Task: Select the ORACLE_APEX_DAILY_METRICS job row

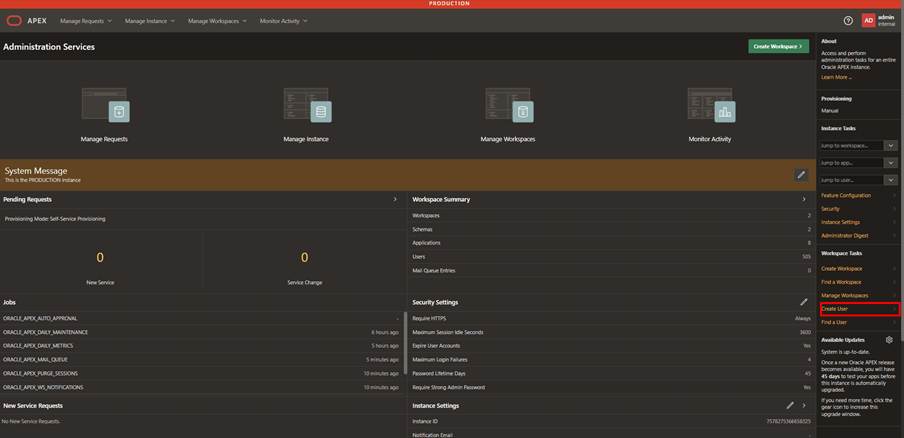Action: (x=201, y=346)
